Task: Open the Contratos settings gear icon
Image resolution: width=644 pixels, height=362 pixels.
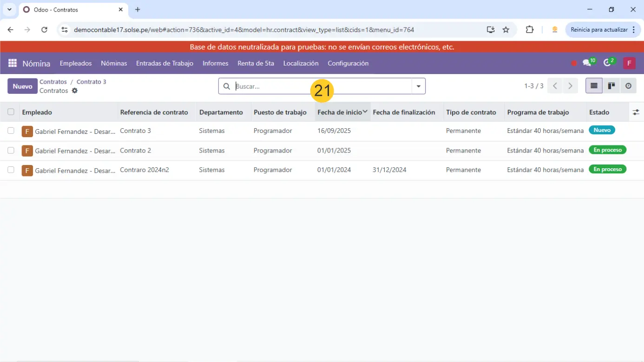Action: tap(75, 91)
